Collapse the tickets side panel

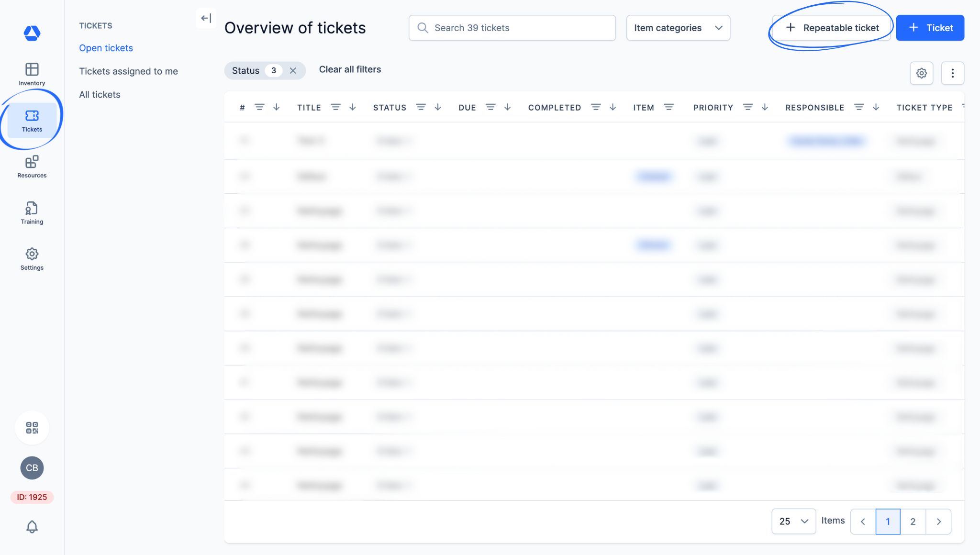coord(206,18)
